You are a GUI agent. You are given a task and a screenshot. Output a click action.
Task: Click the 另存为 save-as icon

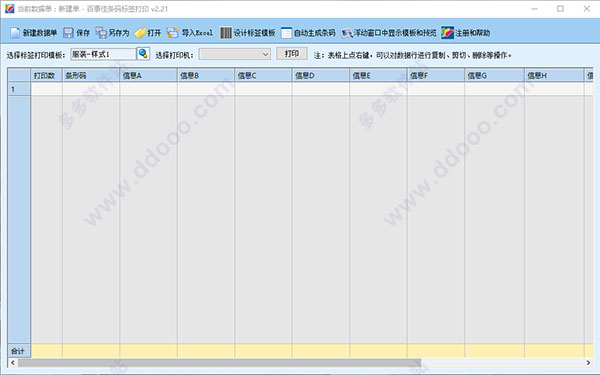(101, 33)
